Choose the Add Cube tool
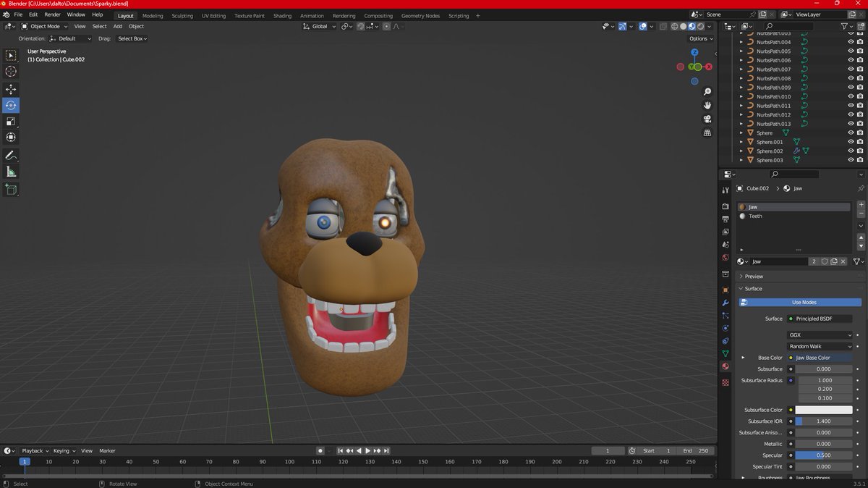This screenshot has height=488, width=868. pos(11,190)
